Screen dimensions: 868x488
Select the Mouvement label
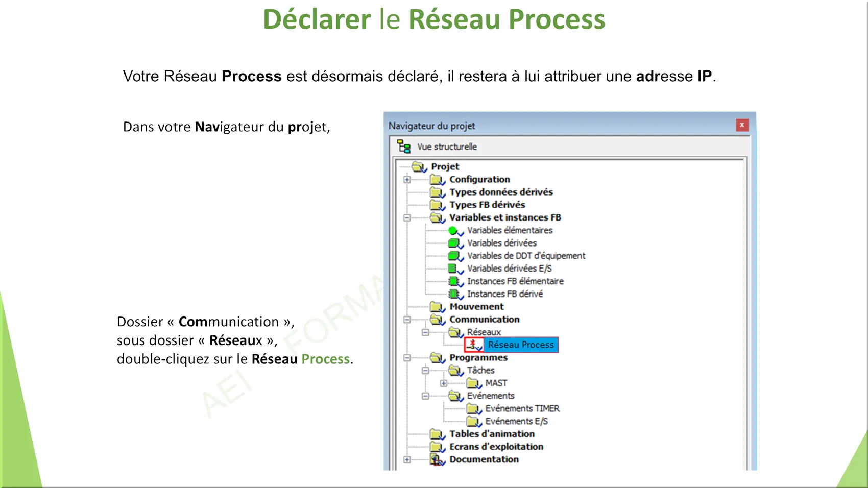(476, 307)
